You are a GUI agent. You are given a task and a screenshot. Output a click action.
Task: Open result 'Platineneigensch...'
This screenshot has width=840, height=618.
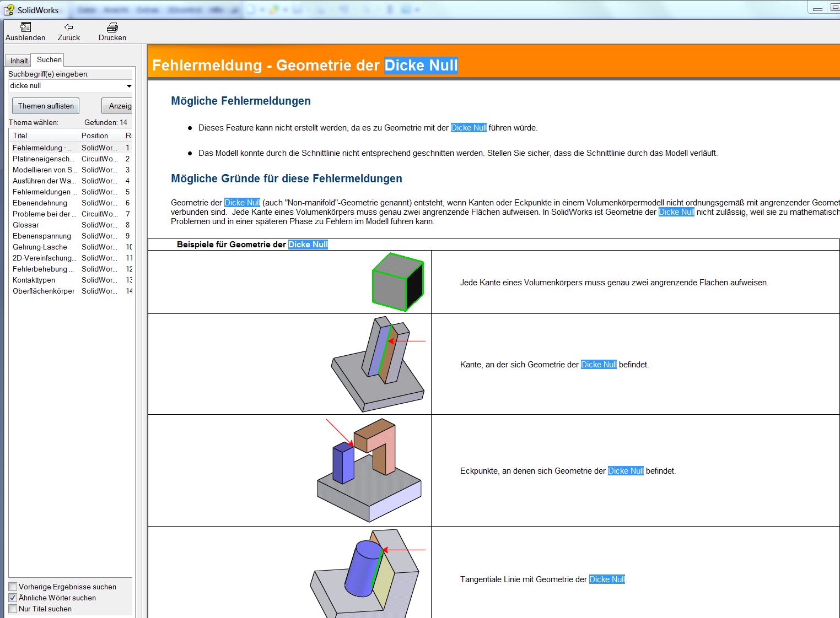pos(71,159)
